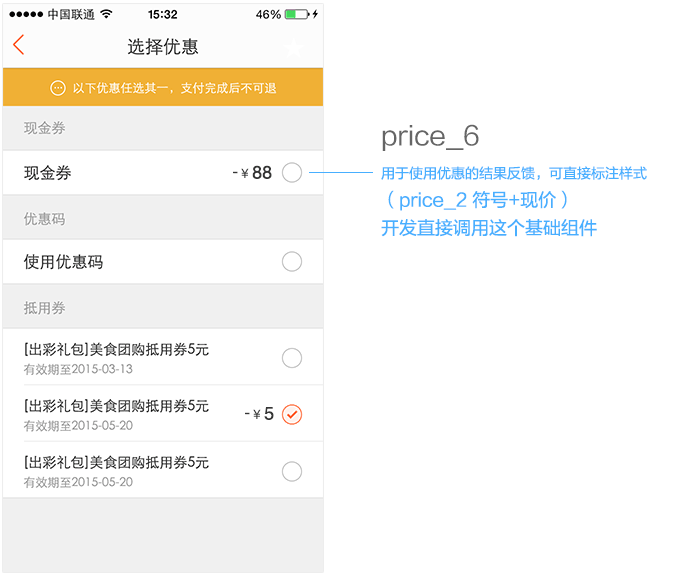Tap the 选择优惠 page title
Image resolution: width=694 pixels, height=576 pixels.
[163, 46]
